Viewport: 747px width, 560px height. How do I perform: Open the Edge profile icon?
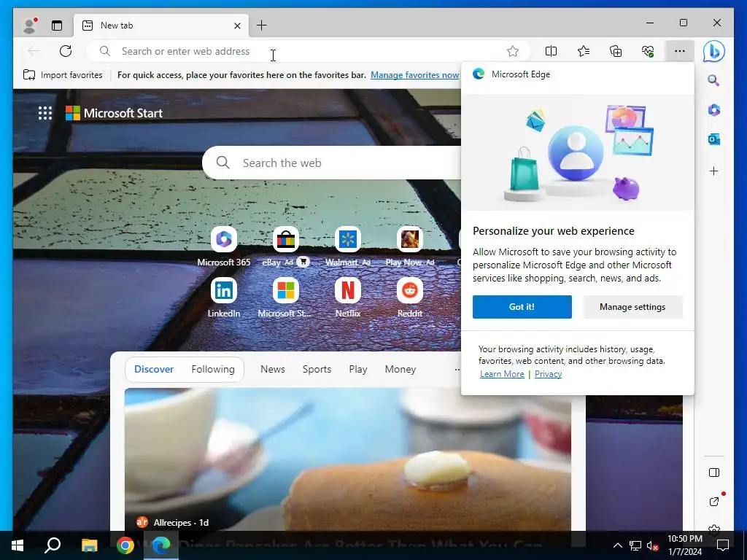30,26
